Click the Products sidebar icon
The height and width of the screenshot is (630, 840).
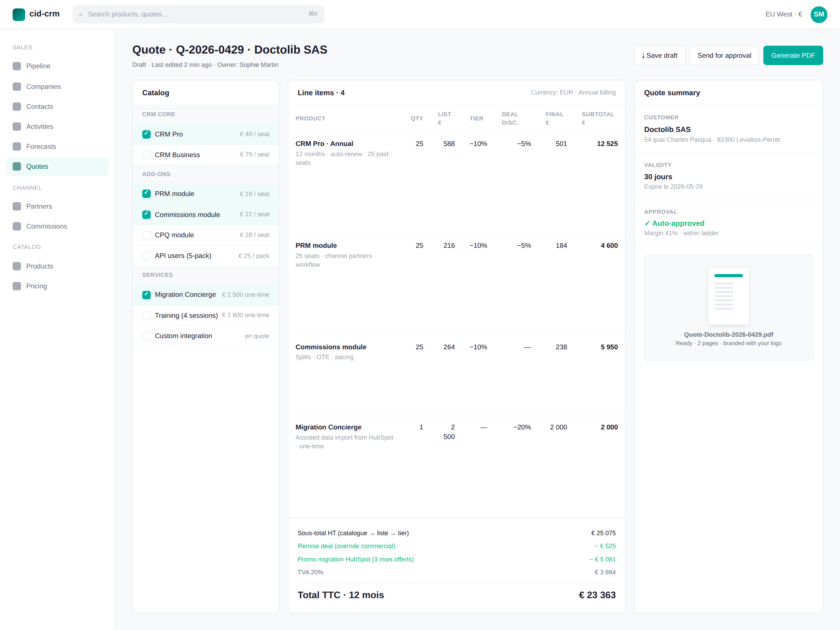(17, 266)
